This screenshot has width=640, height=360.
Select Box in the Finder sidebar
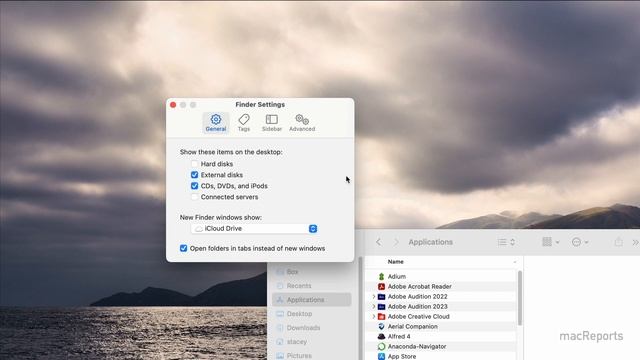pos(311,271)
